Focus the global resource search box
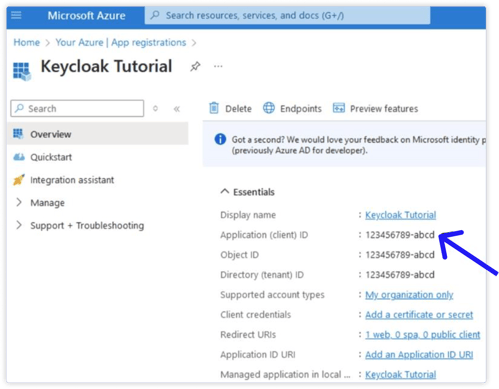 click(x=287, y=15)
